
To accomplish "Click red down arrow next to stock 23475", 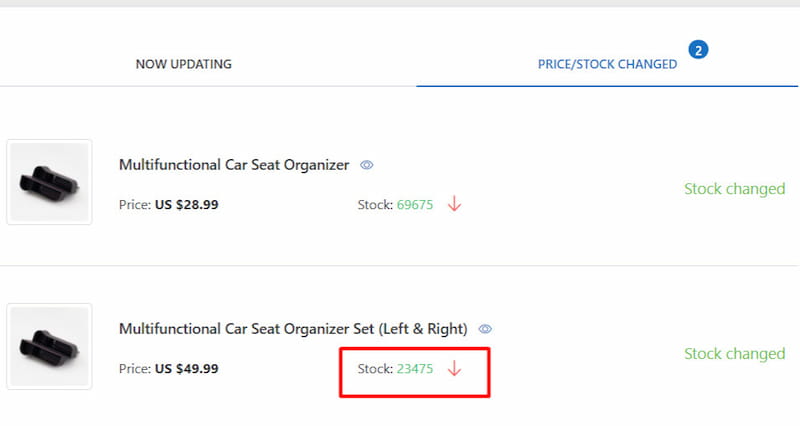I will 454,368.
